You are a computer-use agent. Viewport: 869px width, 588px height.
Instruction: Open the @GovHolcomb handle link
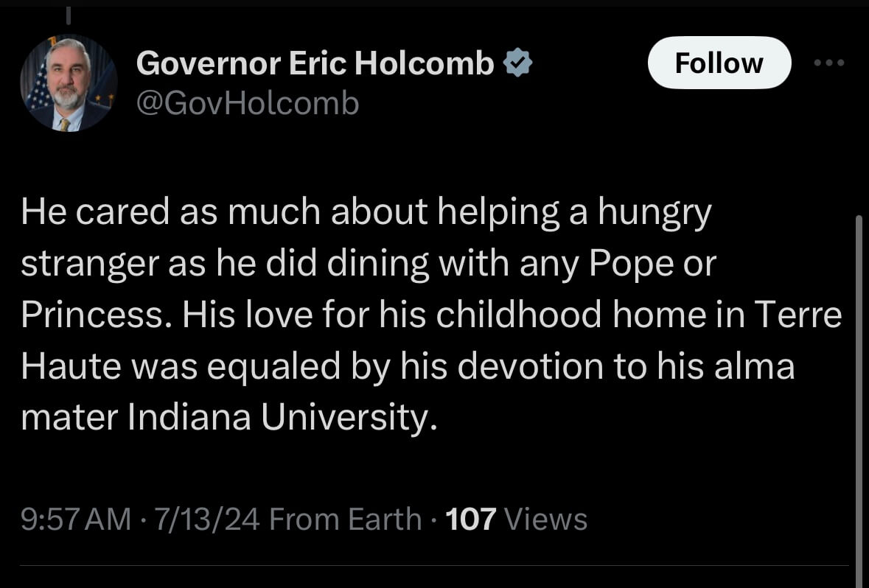pyautogui.click(x=248, y=104)
